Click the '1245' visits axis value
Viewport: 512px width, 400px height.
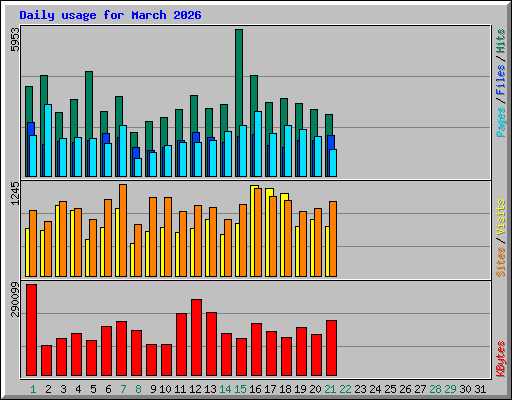[x=15, y=193]
